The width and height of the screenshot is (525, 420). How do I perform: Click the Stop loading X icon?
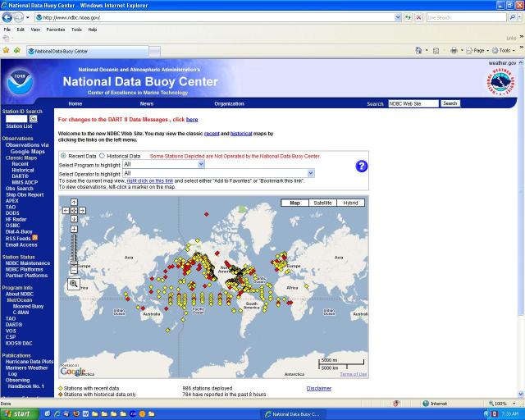(x=418, y=17)
